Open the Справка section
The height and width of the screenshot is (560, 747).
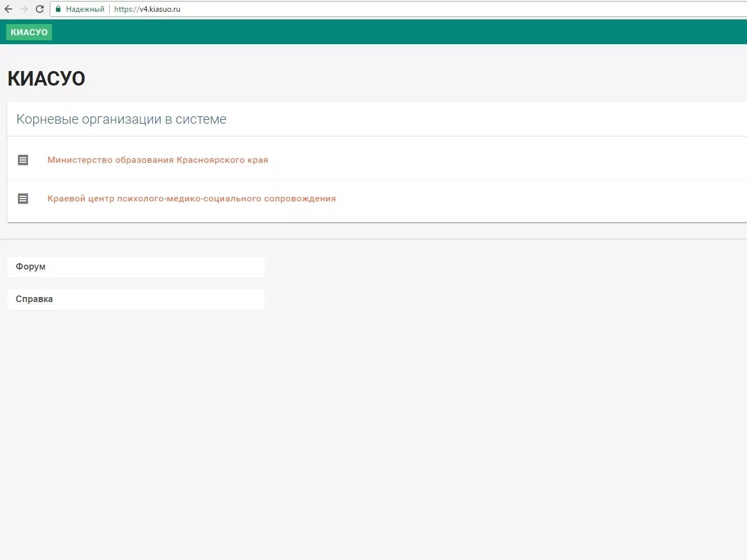(x=136, y=299)
